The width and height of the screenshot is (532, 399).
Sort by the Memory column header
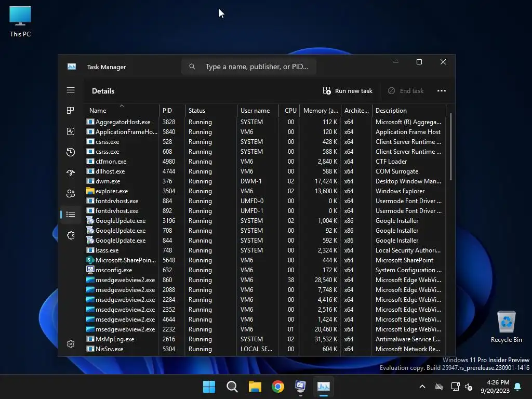(x=320, y=110)
